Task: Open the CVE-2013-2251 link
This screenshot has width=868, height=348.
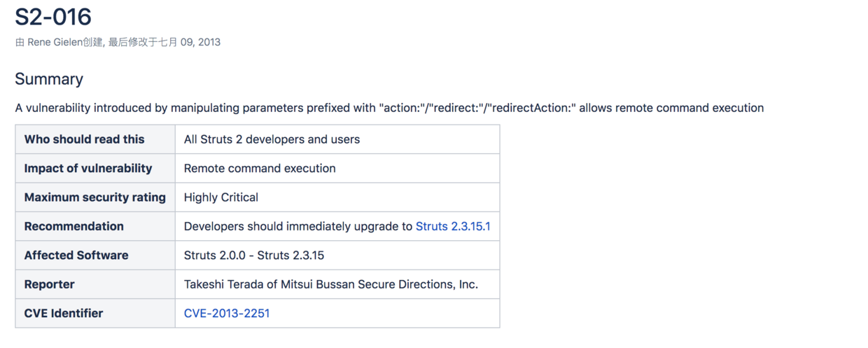Action: [x=226, y=313]
